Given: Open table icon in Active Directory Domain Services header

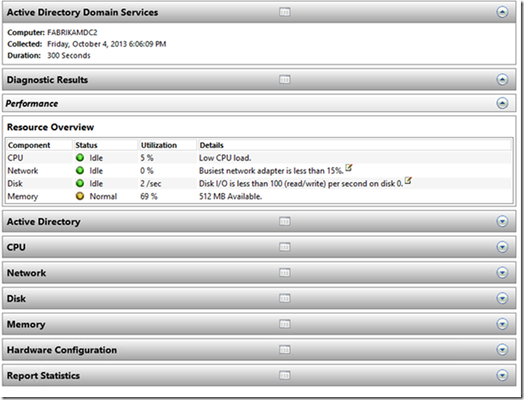Looking at the screenshot, I should 284,12.
